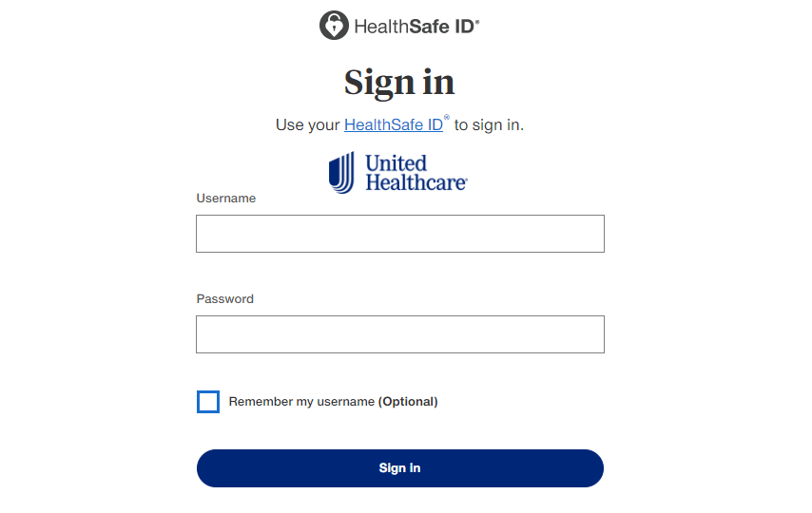
Task: Focus the Password input field
Action: [399, 334]
